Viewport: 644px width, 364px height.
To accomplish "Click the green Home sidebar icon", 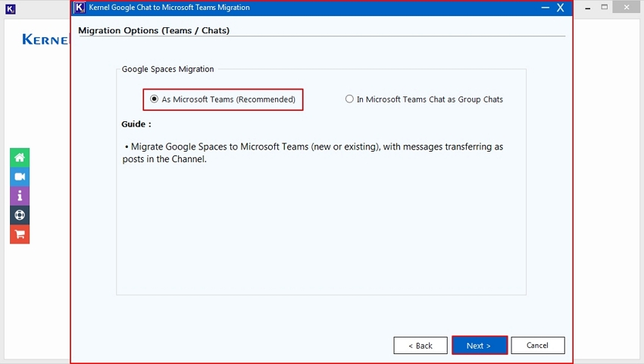I will coord(20,157).
